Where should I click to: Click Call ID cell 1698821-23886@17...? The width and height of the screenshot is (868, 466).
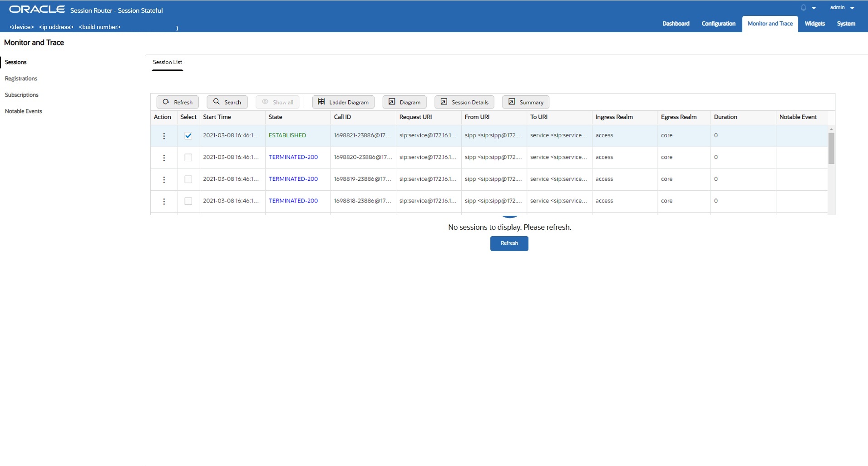tap(363, 135)
